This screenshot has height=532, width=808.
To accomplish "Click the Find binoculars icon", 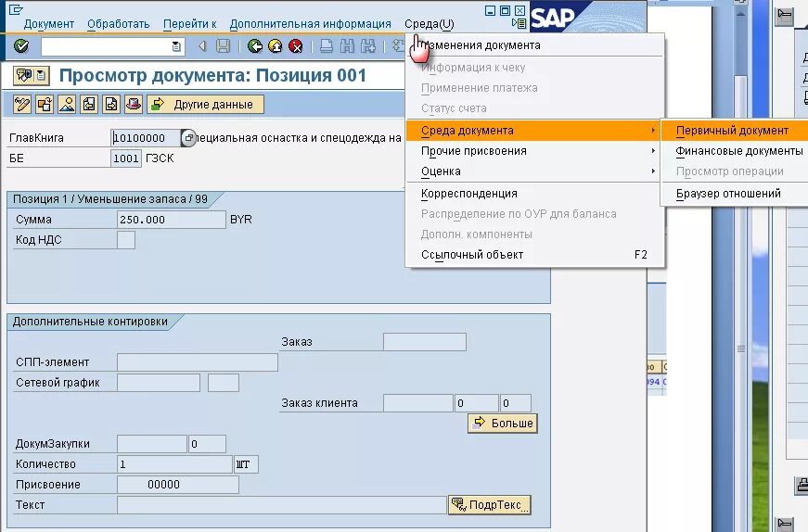I will tap(347, 46).
